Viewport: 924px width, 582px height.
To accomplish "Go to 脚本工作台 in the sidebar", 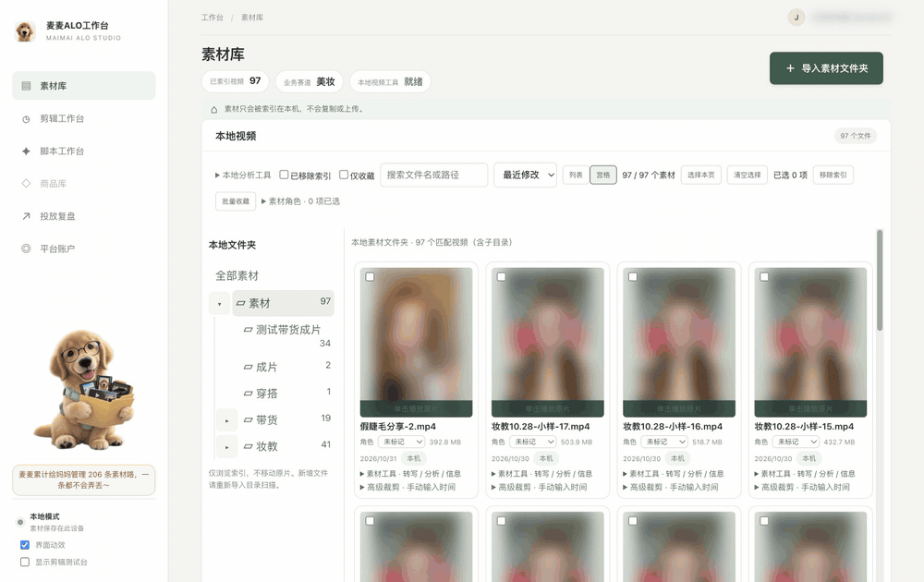I will pyautogui.click(x=84, y=151).
